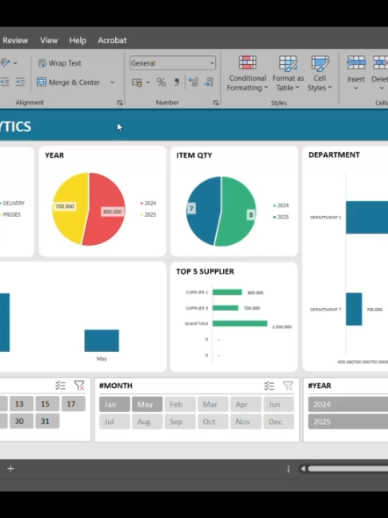The height and width of the screenshot is (518, 388).
Task: Select day 31 in the day slicer
Action: 47,421
